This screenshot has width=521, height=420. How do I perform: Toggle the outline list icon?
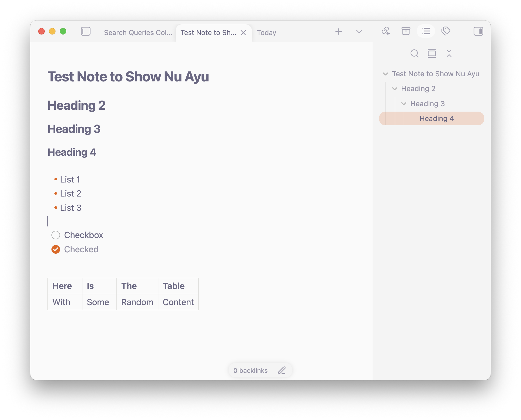426,31
